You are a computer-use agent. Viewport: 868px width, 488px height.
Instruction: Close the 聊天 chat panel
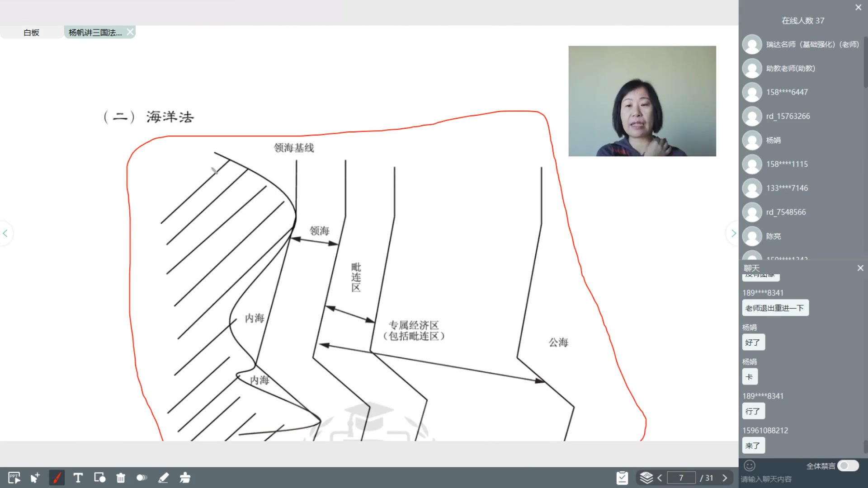pos(860,268)
